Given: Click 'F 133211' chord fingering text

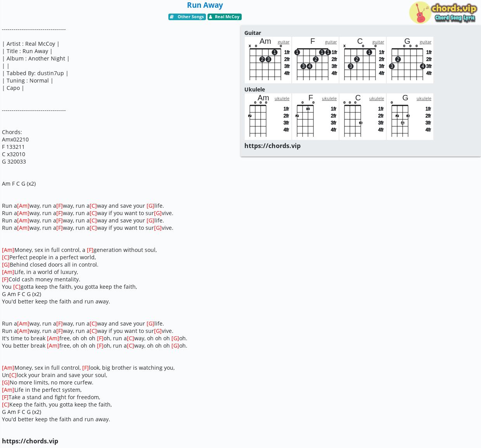Looking at the screenshot, I should click(13, 147).
